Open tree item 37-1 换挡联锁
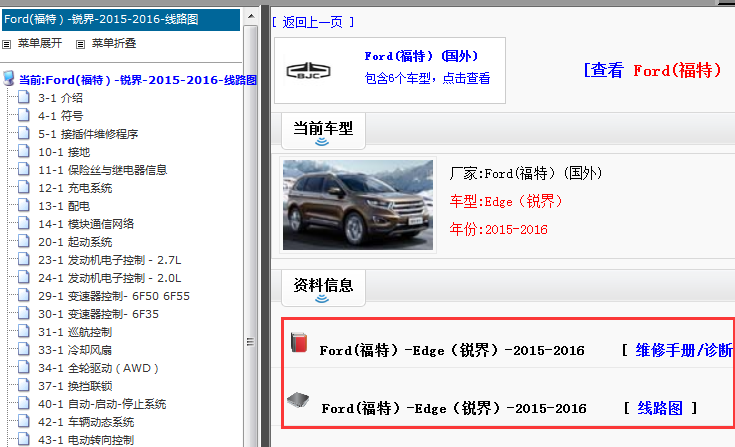 (75, 386)
